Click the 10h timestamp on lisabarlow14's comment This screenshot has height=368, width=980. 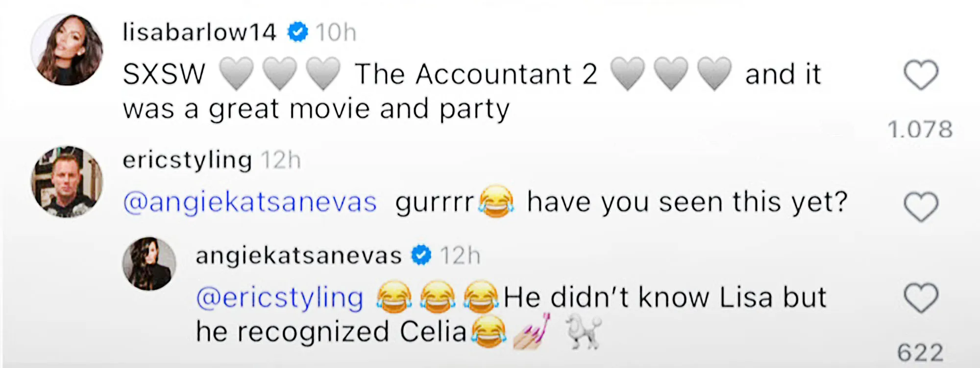(336, 33)
